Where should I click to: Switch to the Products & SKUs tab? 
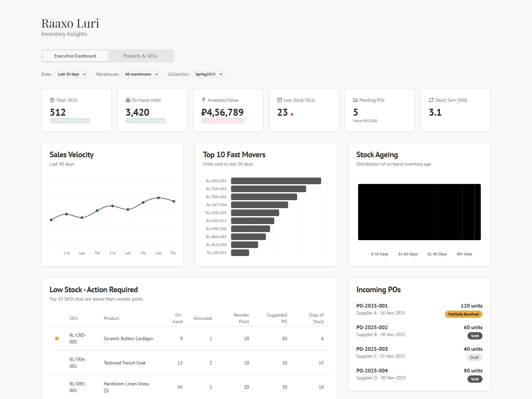pos(140,56)
